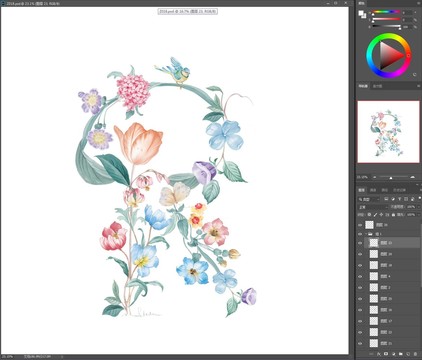Viewport: 422px width, 360px height.
Task: Toggle the layer filtering on/off switch
Action: coord(420,198)
